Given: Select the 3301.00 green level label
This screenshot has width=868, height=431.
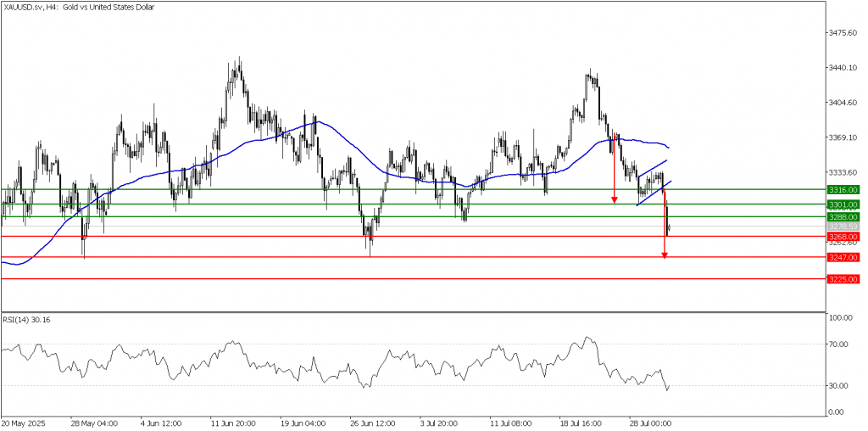Looking at the screenshot, I should (843, 204).
